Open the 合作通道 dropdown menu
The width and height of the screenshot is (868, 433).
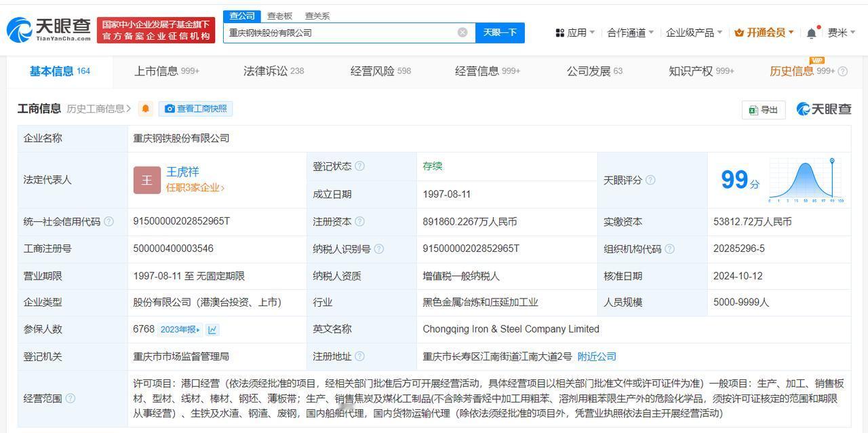(x=631, y=33)
